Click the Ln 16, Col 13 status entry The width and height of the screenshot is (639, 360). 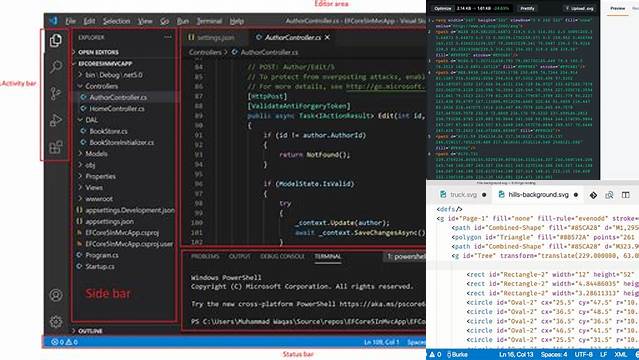(x=516, y=354)
